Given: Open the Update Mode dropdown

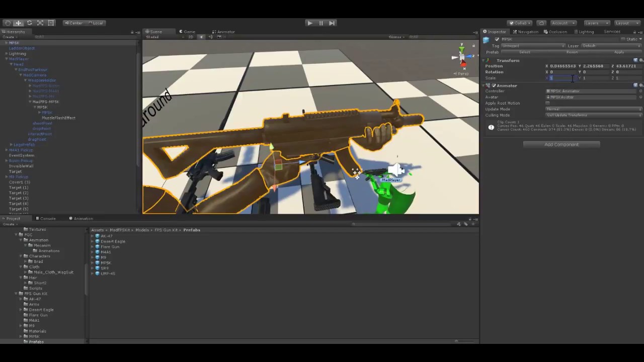Looking at the screenshot, I should point(594,109).
